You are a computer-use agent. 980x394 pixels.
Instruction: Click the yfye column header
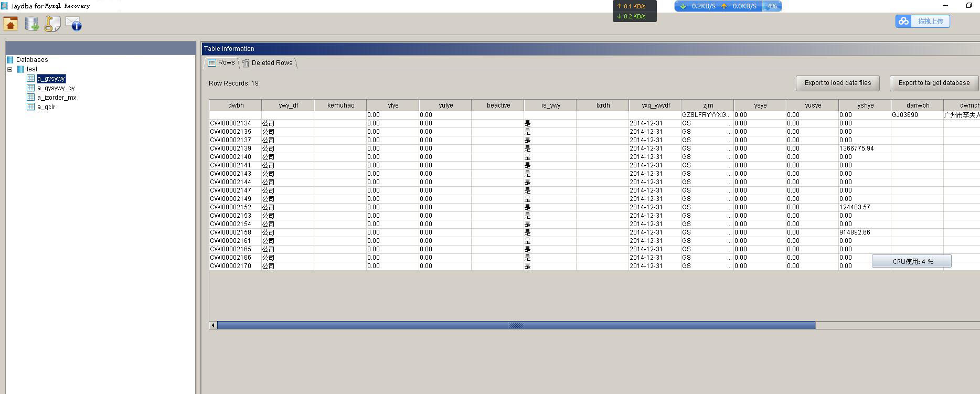click(x=393, y=105)
